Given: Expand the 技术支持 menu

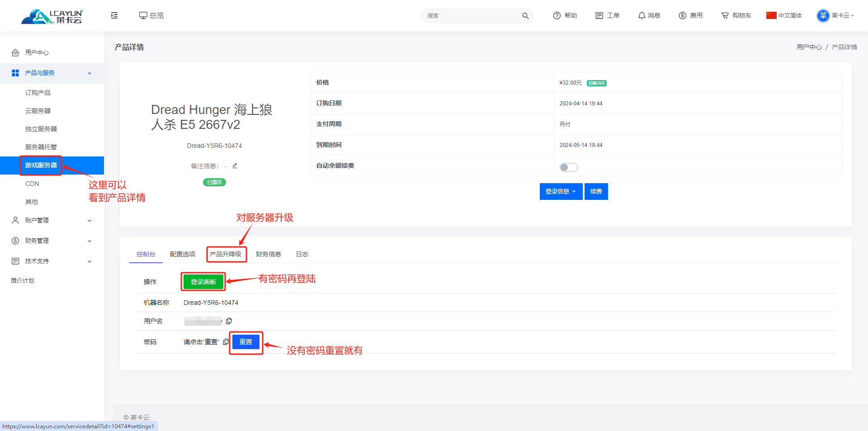Looking at the screenshot, I should click(52, 261).
